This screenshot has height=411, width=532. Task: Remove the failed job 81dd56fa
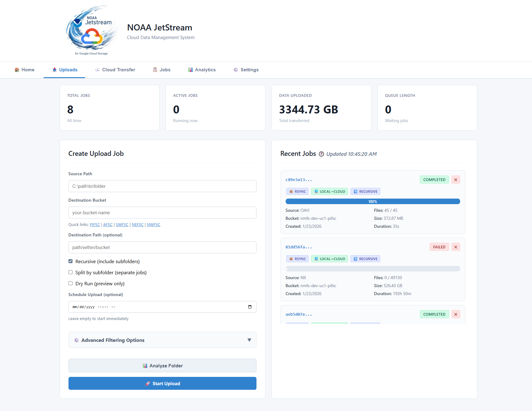pyautogui.click(x=456, y=247)
